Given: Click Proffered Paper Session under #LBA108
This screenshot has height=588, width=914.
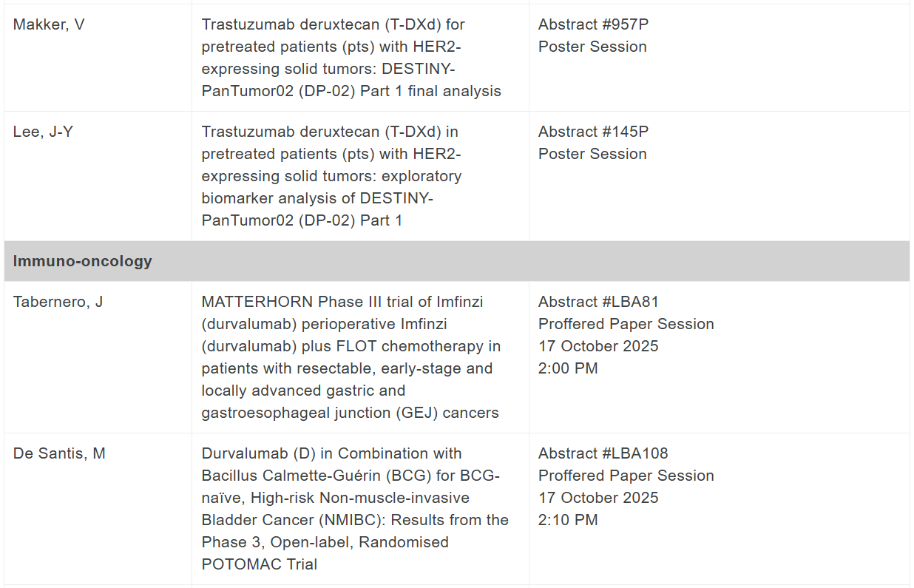Looking at the screenshot, I should click(x=626, y=476).
